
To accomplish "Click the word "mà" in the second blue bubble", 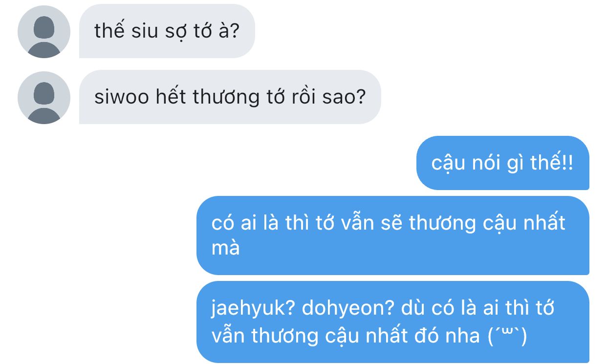I will coord(226,249).
